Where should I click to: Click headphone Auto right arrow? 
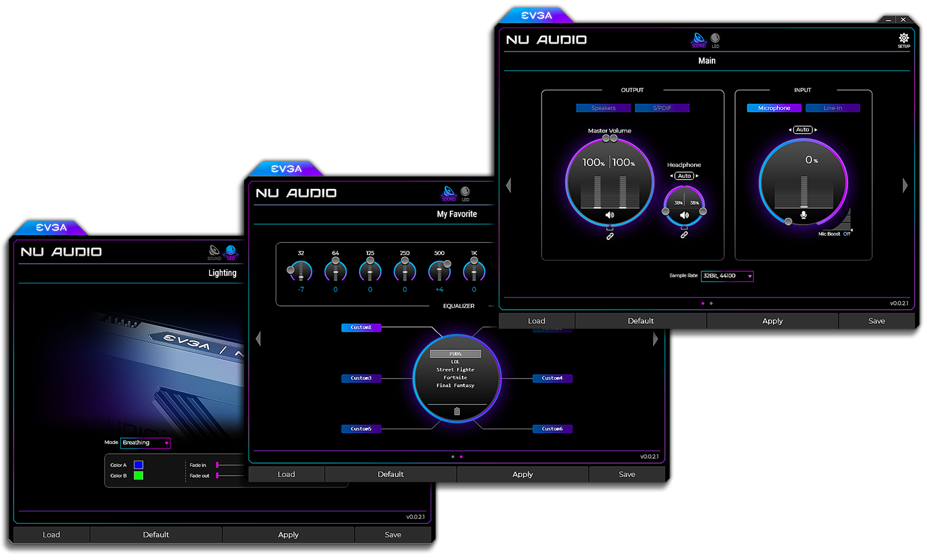(x=697, y=176)
